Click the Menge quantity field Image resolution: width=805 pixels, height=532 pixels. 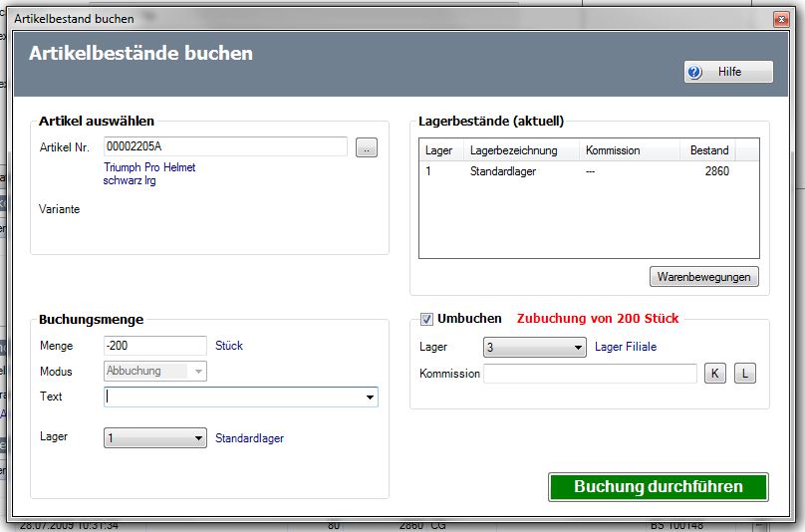point(154,346)
